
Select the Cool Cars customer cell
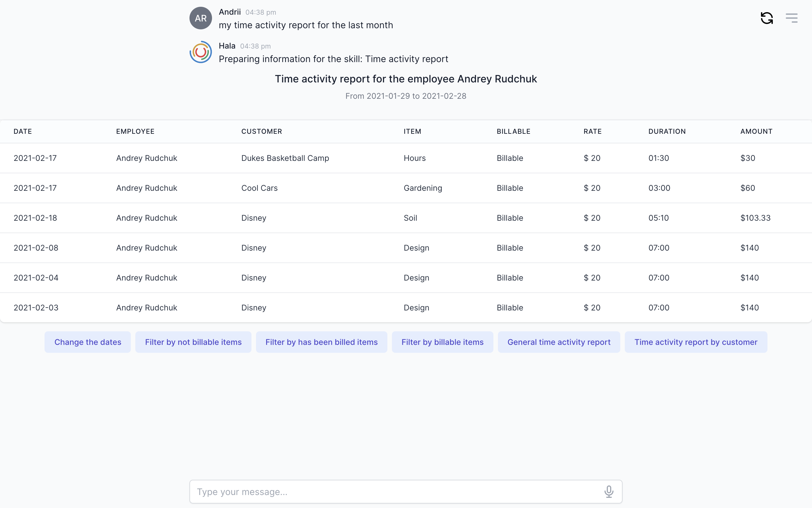(x=259, y=188)
